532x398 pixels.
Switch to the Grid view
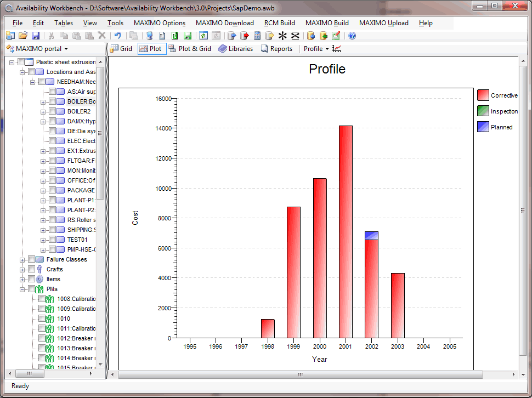pyautogui.click(x=121, y=48)
